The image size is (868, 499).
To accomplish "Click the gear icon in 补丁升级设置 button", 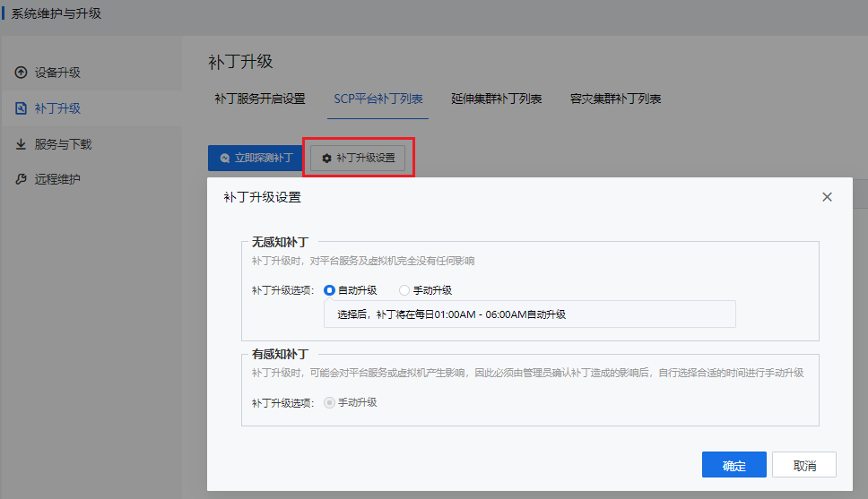I will (326, 159).
